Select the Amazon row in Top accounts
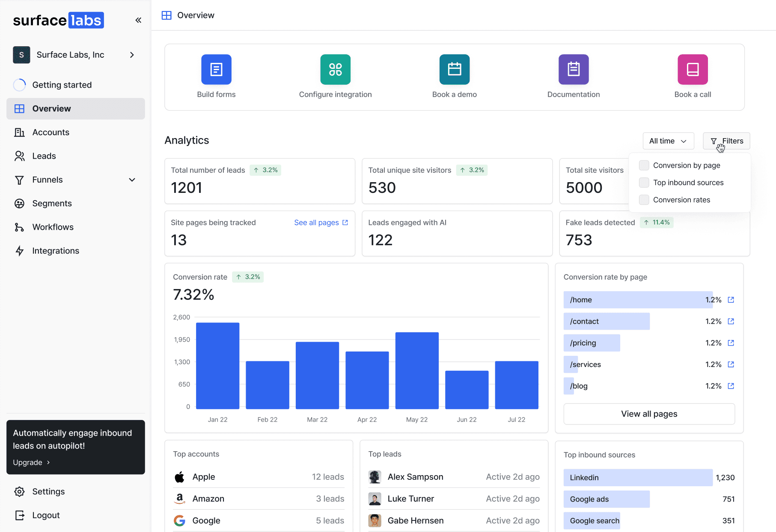The width and height of the screenshot is (776, 532). (259, 499)
